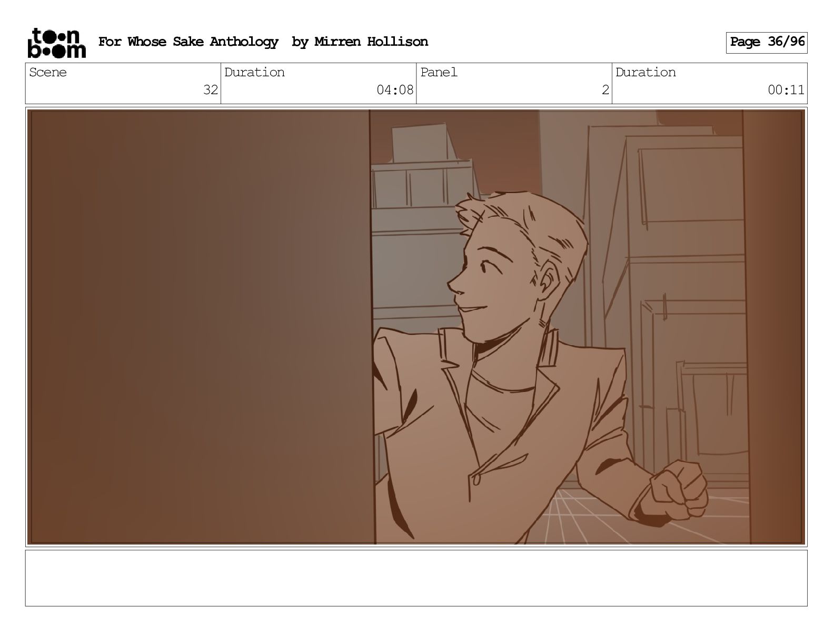Click the empty notes box below the panel
This screenshot has height=644, width=834.
[416, 578]
